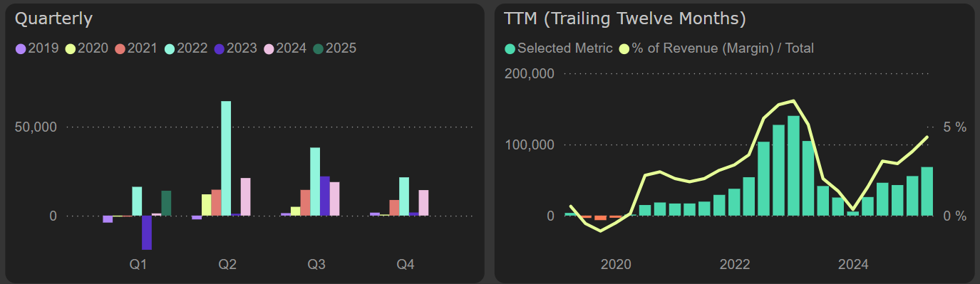Click the Selected Metric legend marker
Screen dimensions: 980x284
[x=510, y=48]
